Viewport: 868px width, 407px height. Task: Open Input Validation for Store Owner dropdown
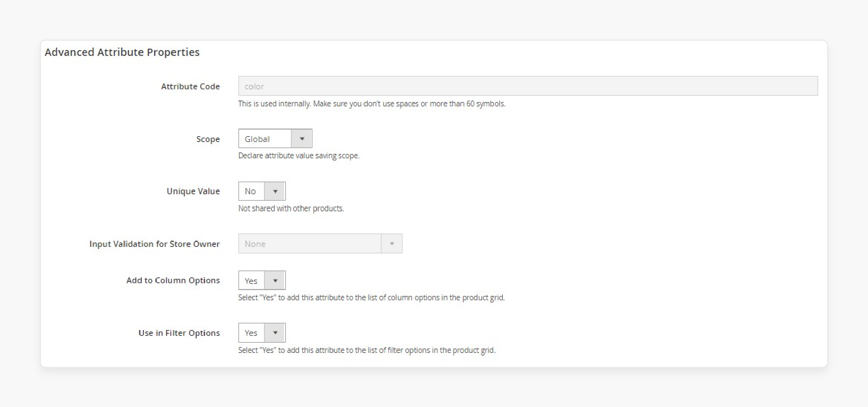click(320, 243)
